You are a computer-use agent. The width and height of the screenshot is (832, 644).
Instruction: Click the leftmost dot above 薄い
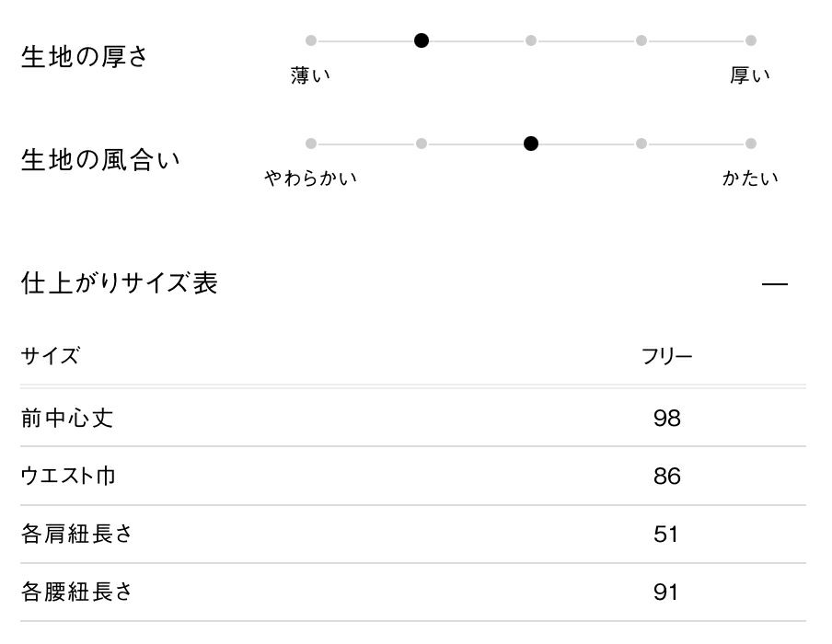[x=311, y=40]
